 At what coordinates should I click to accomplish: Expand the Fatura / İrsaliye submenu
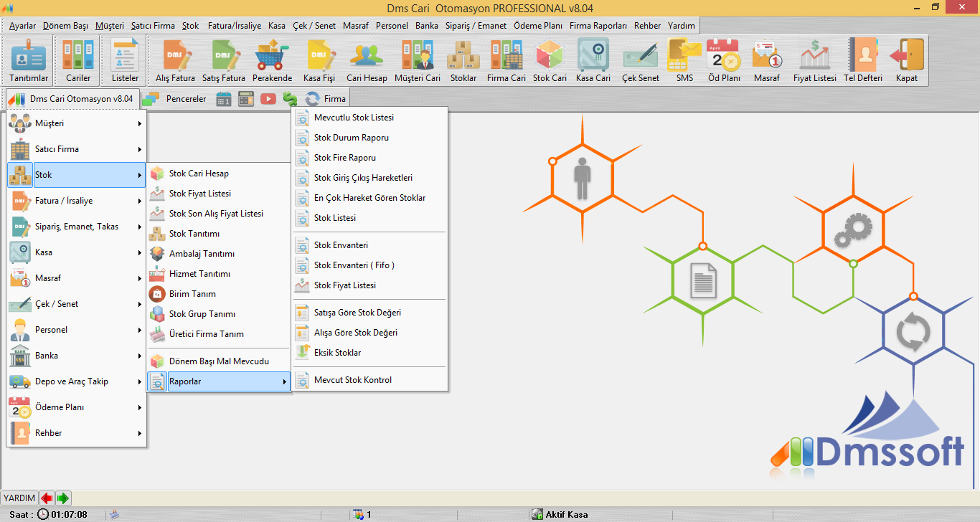click(77, 201)
